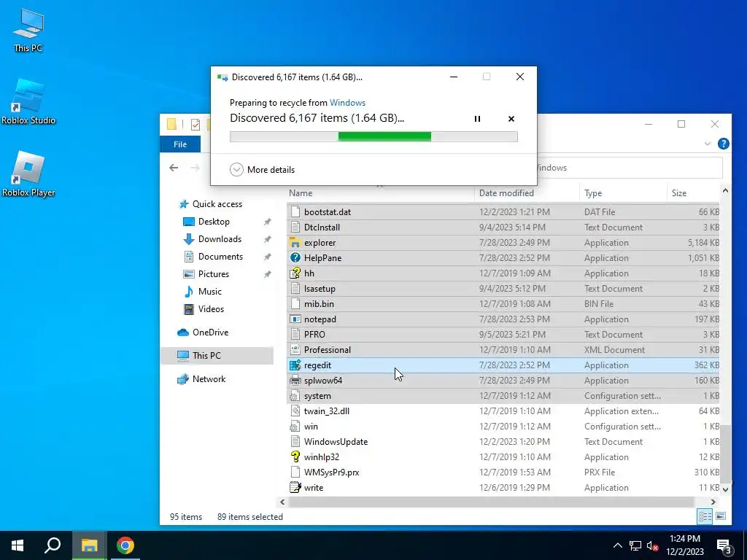The height and width of the screenshot is (560, 747).
Task: Expand More details in recycle dialog
Action: pos(262,169)
